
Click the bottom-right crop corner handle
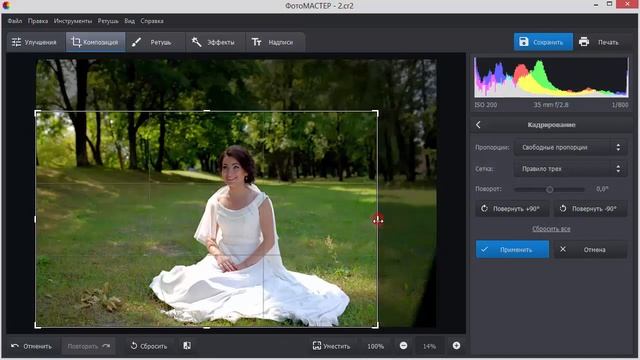[x=376, y=325]
